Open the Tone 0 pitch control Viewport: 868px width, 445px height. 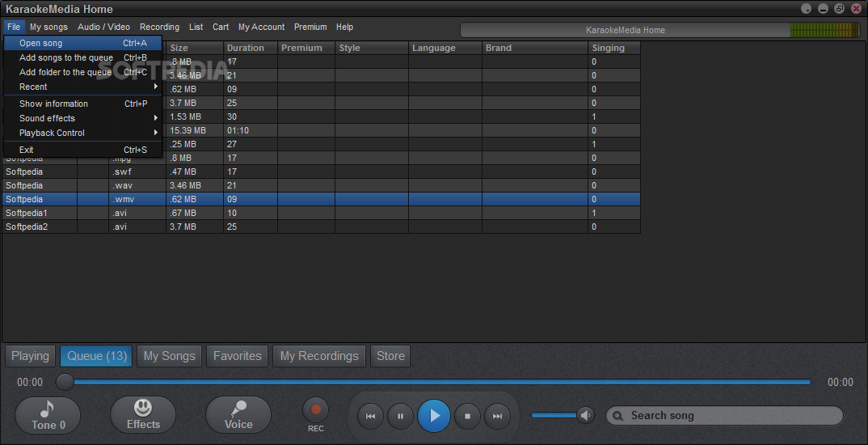point(48,416)
